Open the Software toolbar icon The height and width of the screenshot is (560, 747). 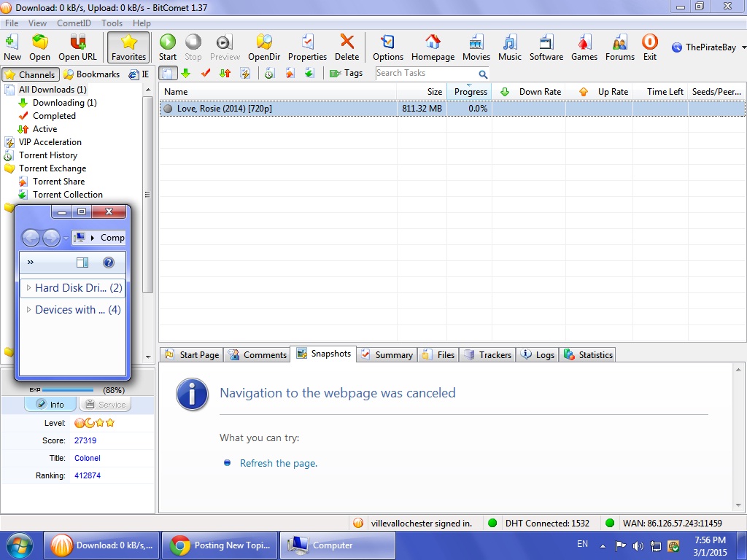pos(546,47)
